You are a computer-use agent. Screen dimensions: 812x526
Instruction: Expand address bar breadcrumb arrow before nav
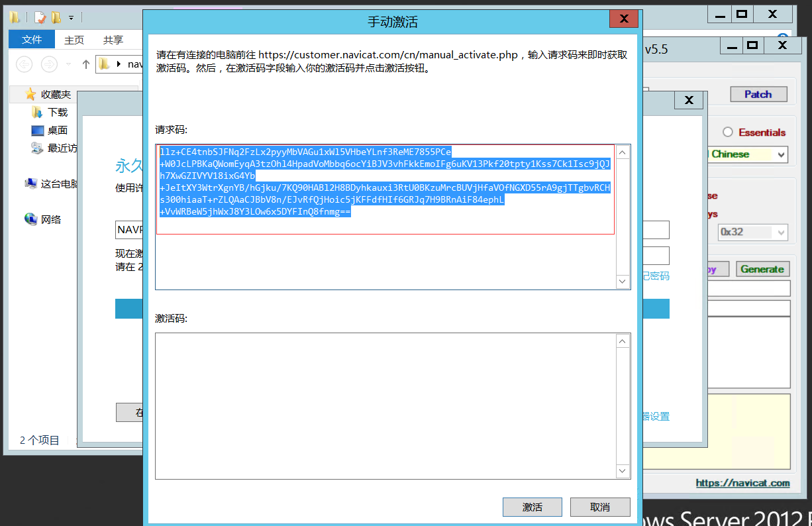pyautogui.click(x=119, y=64)
